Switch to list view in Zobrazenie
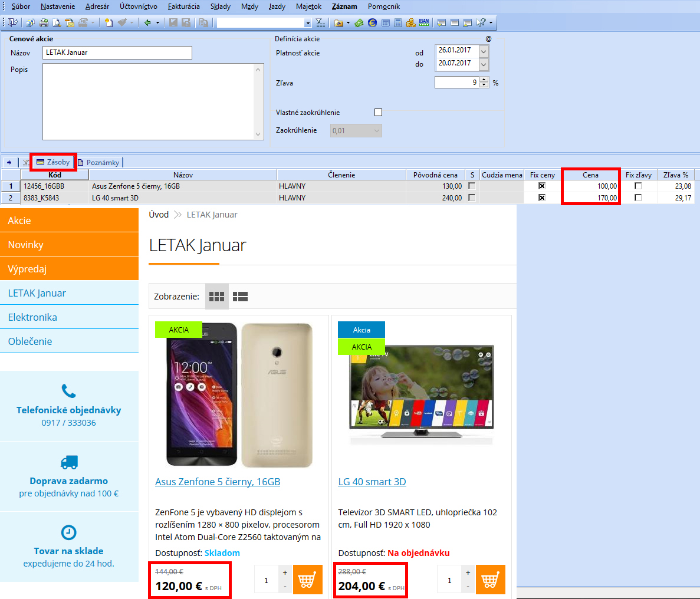Screen dimensions: 700x599 [x=240, y=297]
